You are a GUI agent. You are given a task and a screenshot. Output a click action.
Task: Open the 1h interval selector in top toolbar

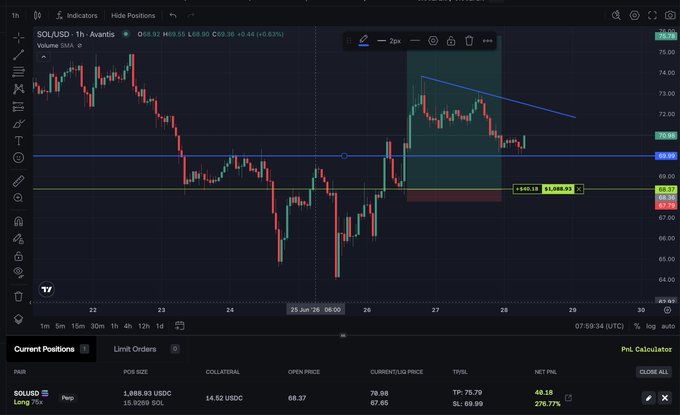click(x=16, y=16)
